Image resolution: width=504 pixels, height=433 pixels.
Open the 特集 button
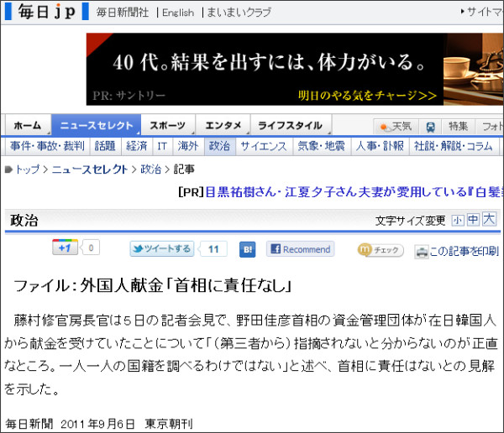(x=459, y=127)
